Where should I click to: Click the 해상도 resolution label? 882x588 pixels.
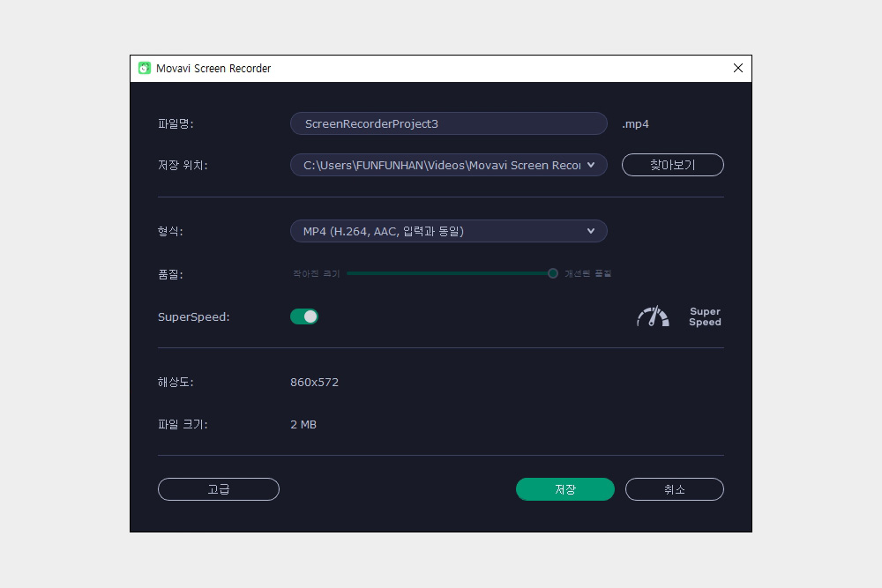pos(176,383)
